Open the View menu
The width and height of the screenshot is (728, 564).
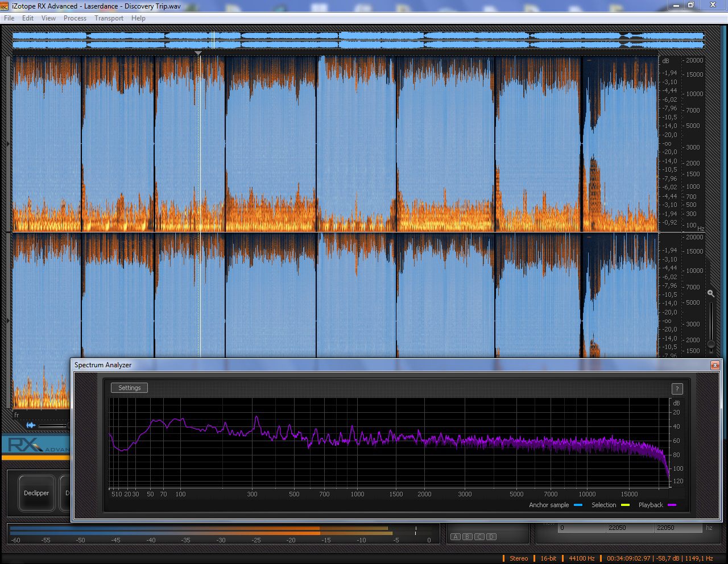coord(48,18)
